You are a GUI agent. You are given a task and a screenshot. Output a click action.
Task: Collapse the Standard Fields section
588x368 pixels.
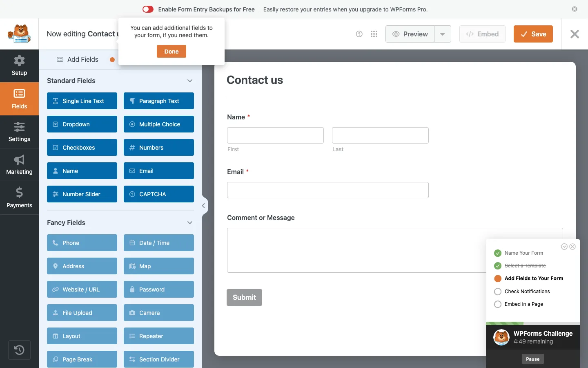(190, 81)
